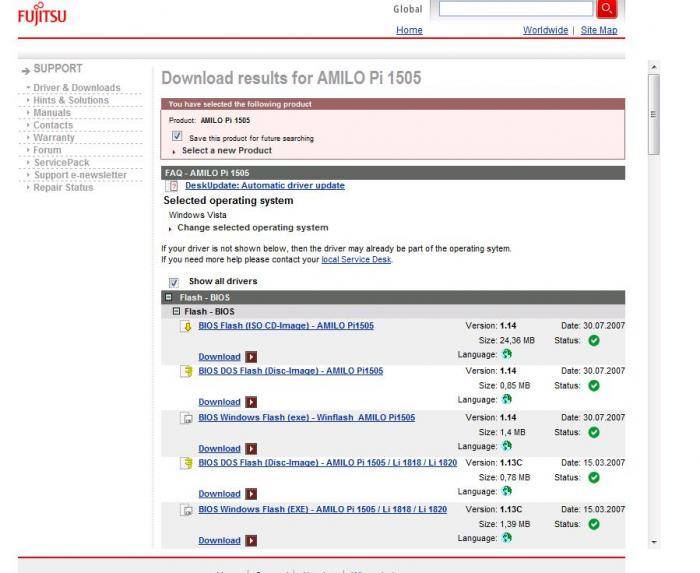Open DeskUpdate: Automatic driver update link

[265, 186]
